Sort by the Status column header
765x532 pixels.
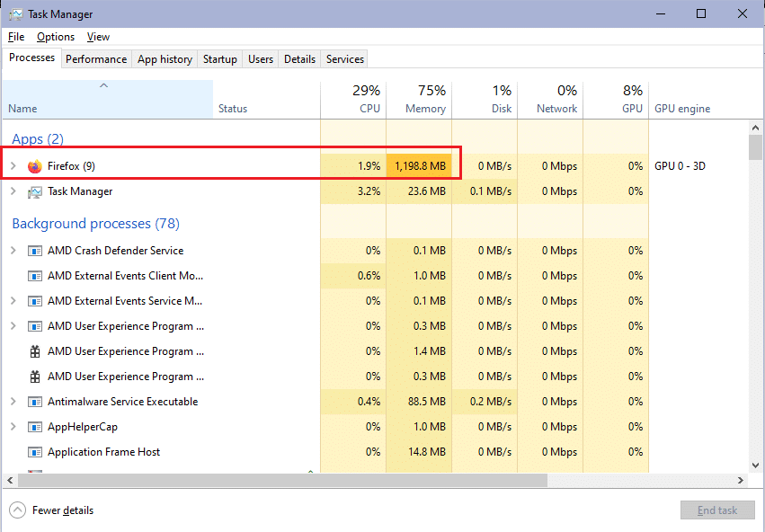[266, 100]
